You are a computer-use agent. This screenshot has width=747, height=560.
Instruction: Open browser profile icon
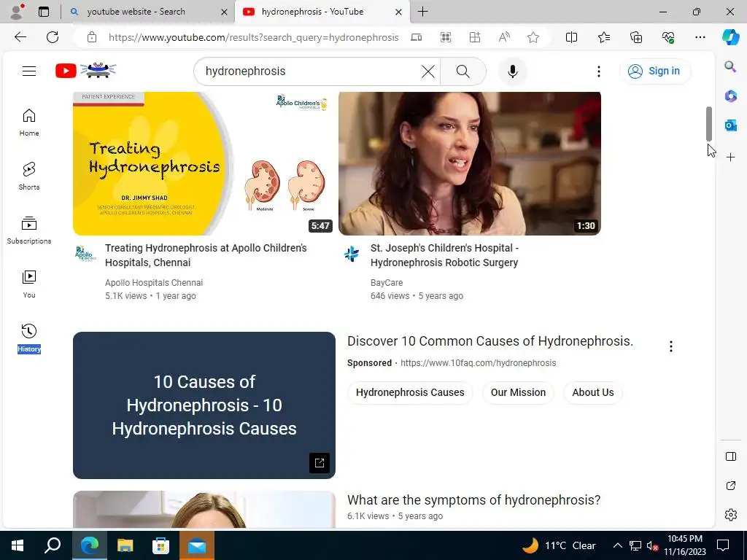coord(17,12)
